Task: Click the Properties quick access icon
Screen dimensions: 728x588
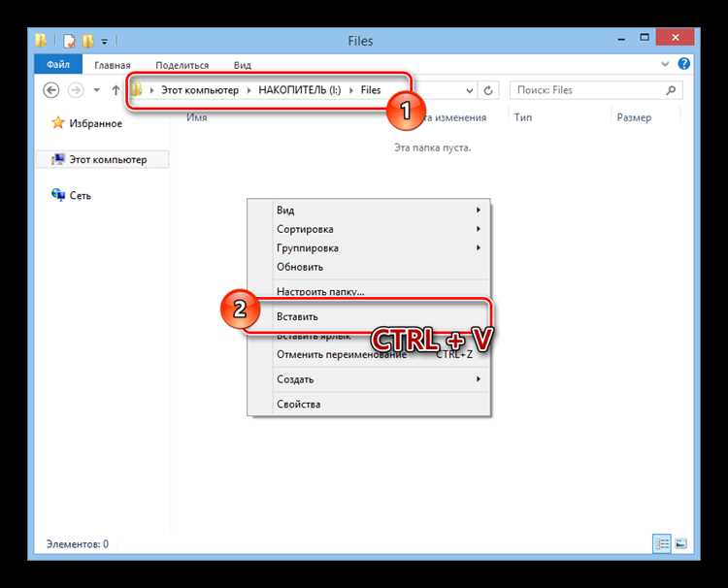Action: click(69, 41)
